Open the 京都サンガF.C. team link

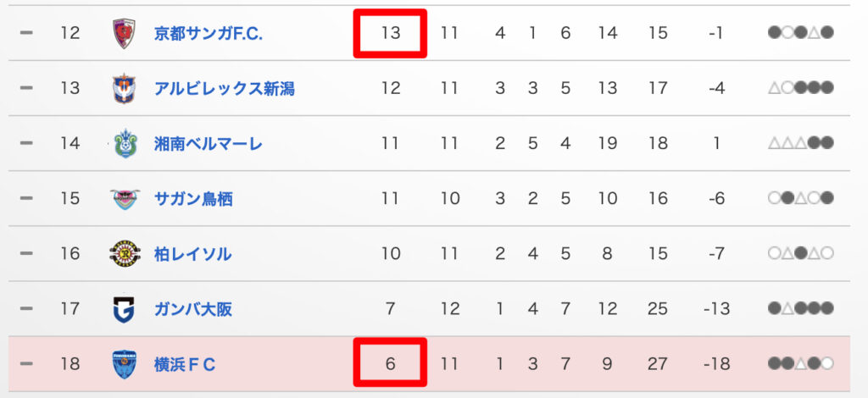point(209,34)
